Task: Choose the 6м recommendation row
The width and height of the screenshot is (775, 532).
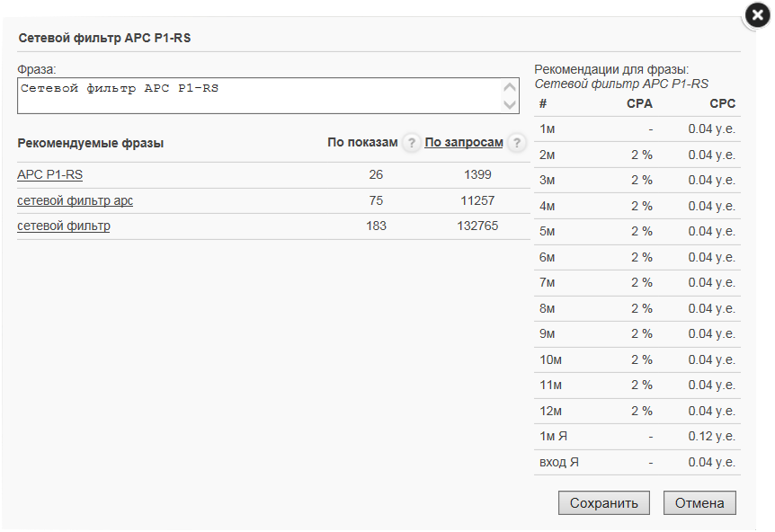Action: [637, 257]
